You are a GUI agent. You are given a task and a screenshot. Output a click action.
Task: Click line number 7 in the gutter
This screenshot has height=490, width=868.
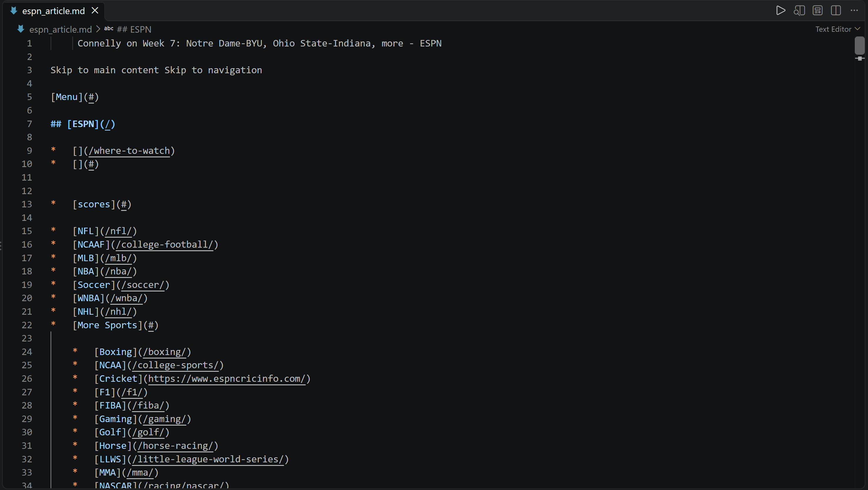coord(30,124)
